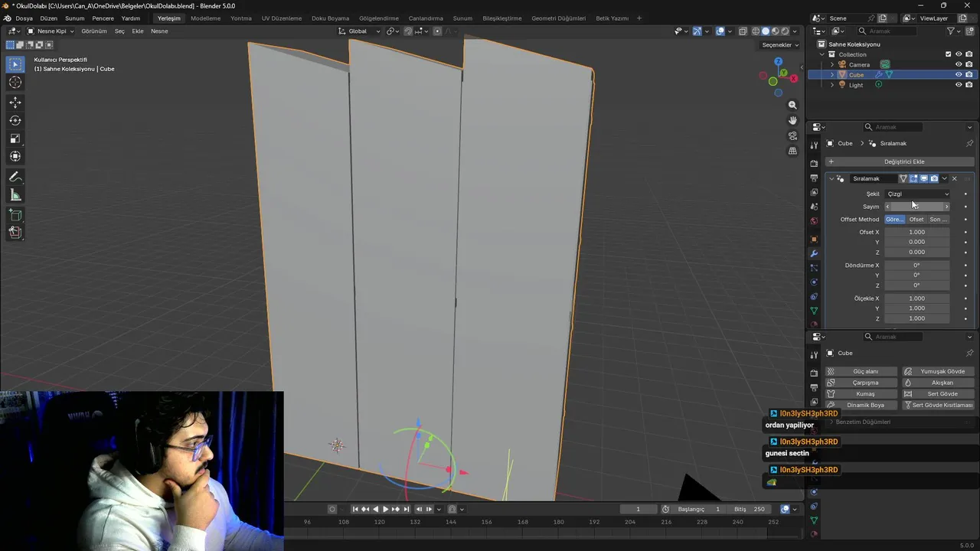Click the Akışkan physics button
This screenshot has height=551, width=980.
[938, 383]
